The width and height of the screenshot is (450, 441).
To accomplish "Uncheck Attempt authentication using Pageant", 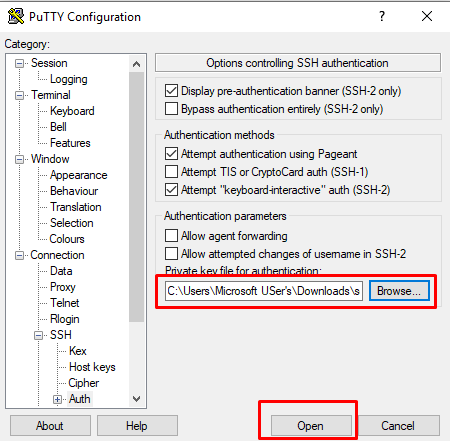I will [x=171, y=154].
